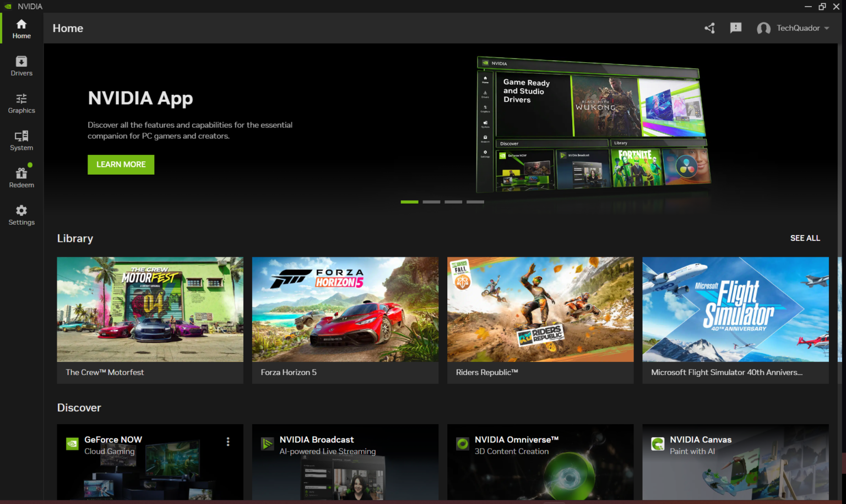Click 'Forza Horizon 5' title text
This screenshot has width=846, height=504.
click(289, 372)
